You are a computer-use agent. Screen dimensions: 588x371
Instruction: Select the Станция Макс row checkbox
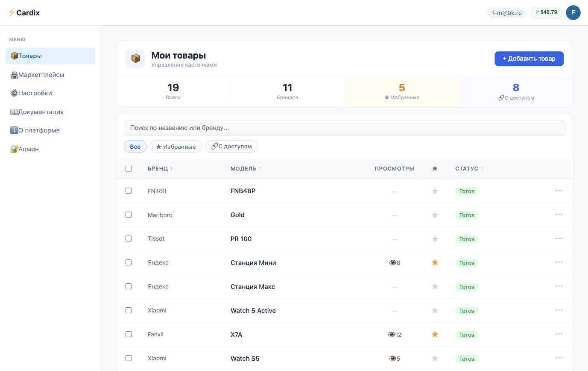[x=129, y=286]
